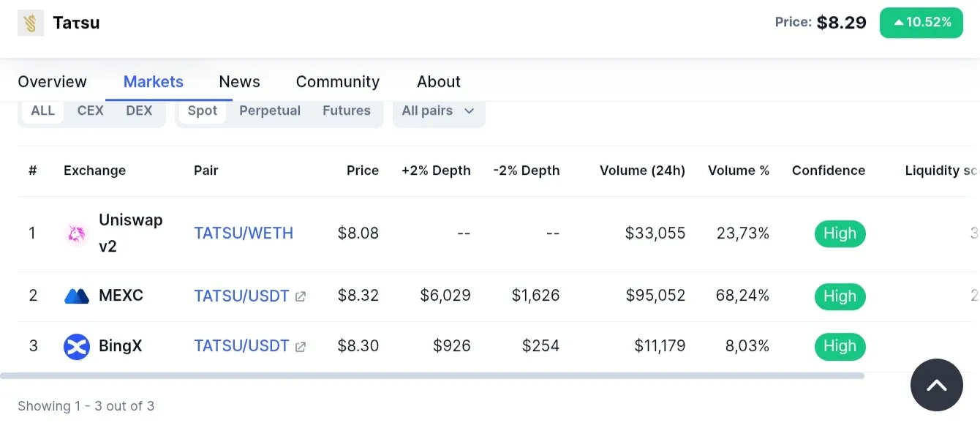Filter markets by CEX
This screenshot has height=431, width=980.
click(x=91, y=110)
